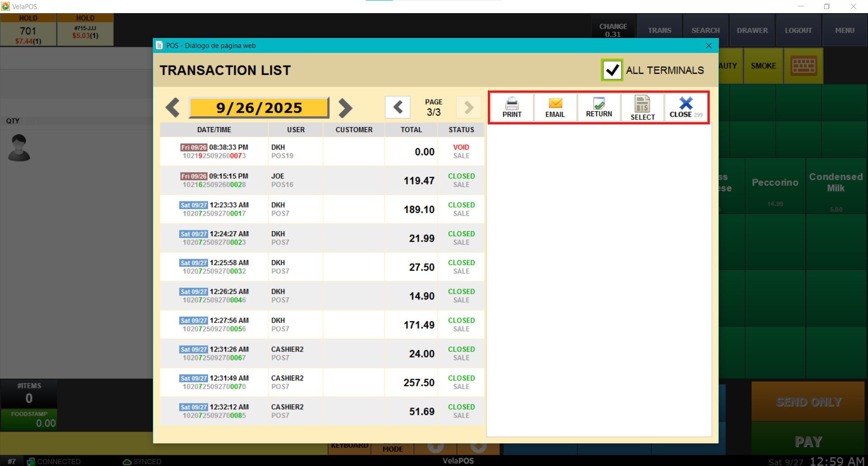Open the DRAWER top bar item

click(752, 30)
